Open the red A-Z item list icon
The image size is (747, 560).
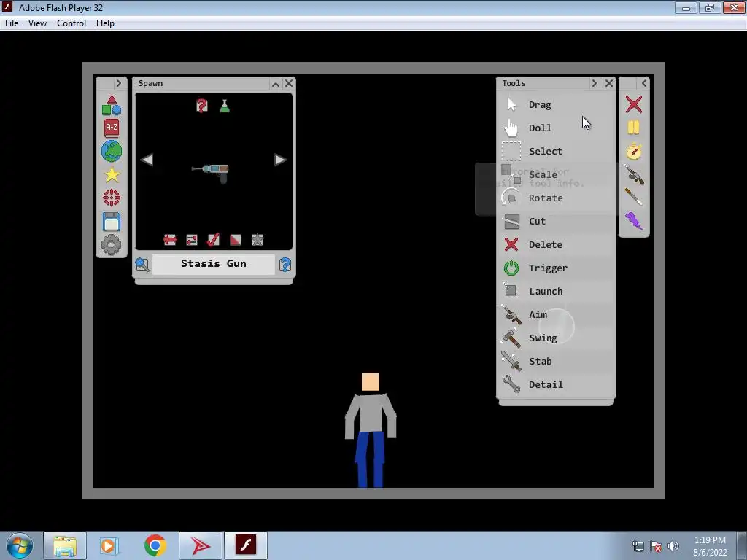(112, 128)
